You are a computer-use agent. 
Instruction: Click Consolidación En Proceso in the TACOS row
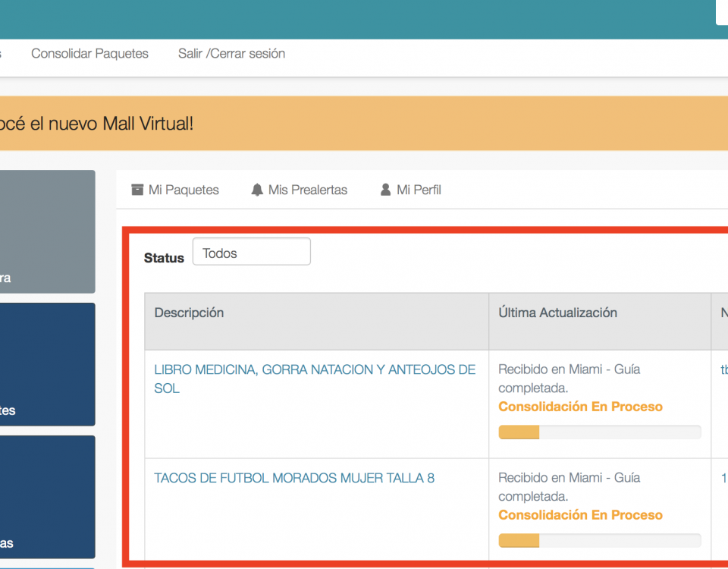click(x=580, y=515)
